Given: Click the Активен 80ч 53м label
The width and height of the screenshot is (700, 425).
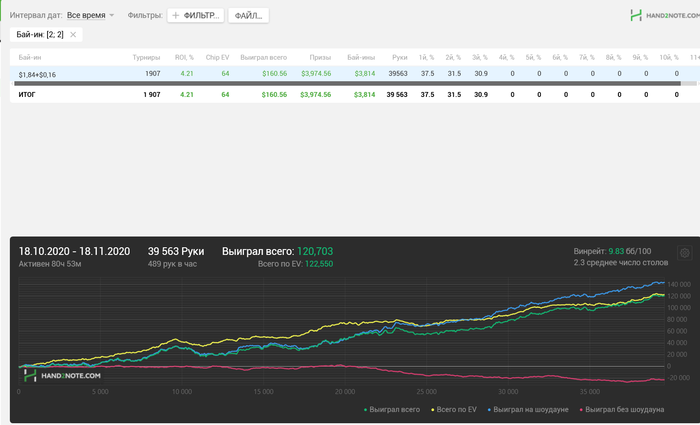Looking at the screenshot, I should click(x=50, y=264).
